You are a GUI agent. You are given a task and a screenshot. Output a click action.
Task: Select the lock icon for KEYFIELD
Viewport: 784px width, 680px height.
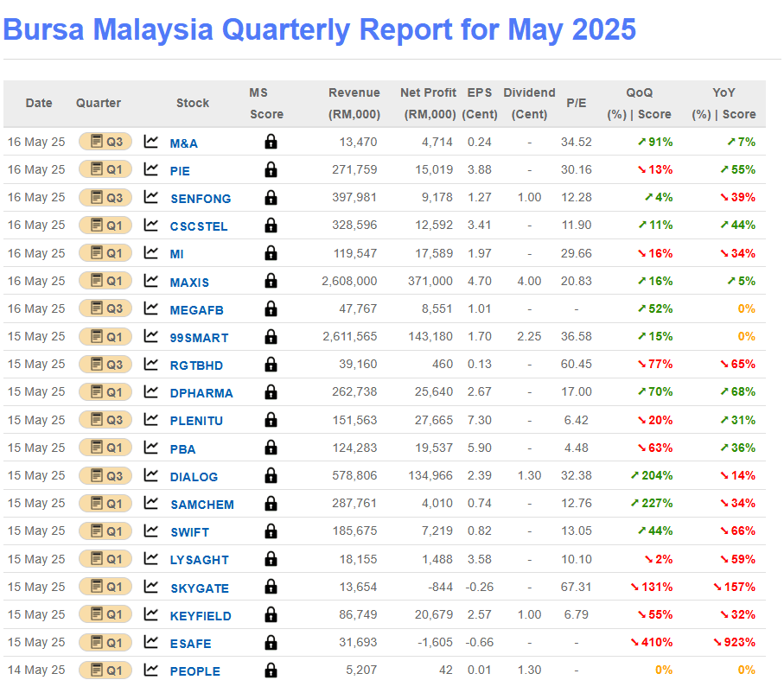tap(271, 615)
